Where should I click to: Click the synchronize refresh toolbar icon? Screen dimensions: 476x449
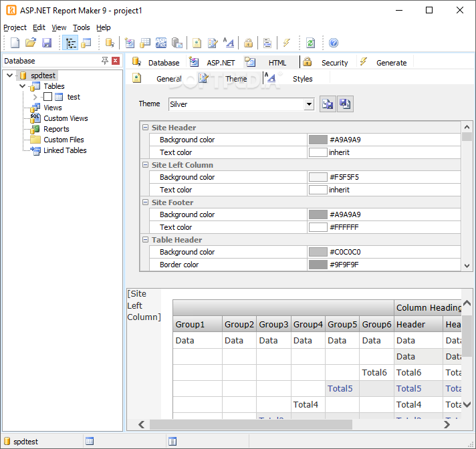coord(311,43)
